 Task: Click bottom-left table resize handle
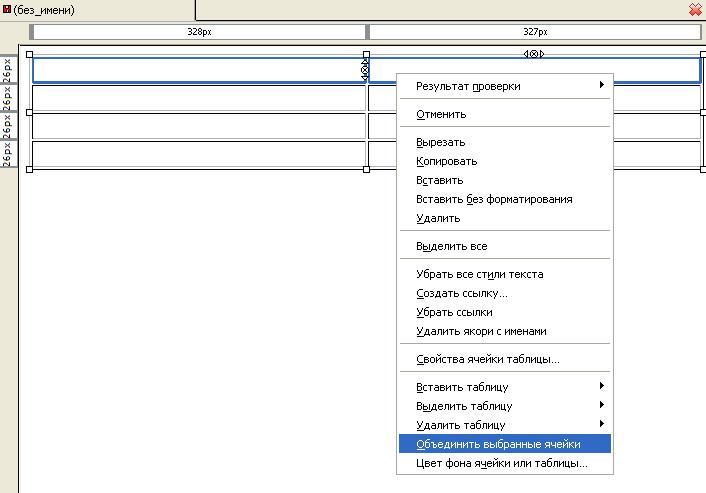tap(30, 169)
